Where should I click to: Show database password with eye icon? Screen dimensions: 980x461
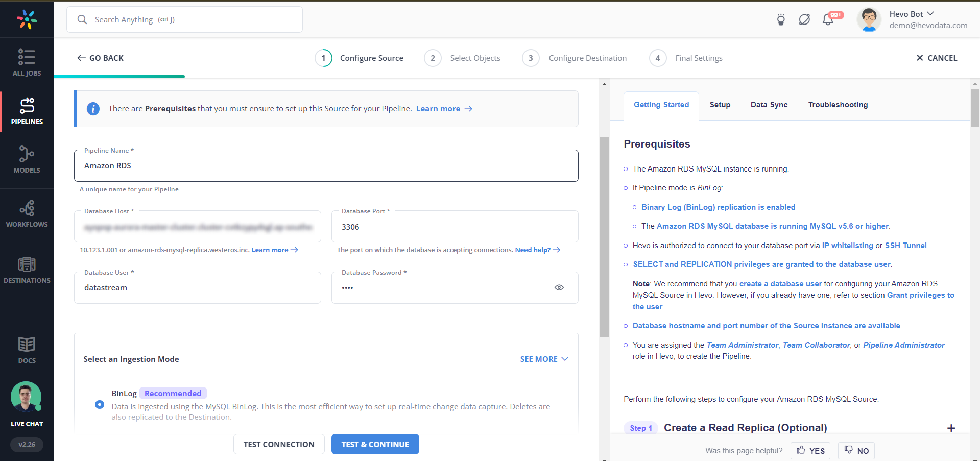coord(559,287)
